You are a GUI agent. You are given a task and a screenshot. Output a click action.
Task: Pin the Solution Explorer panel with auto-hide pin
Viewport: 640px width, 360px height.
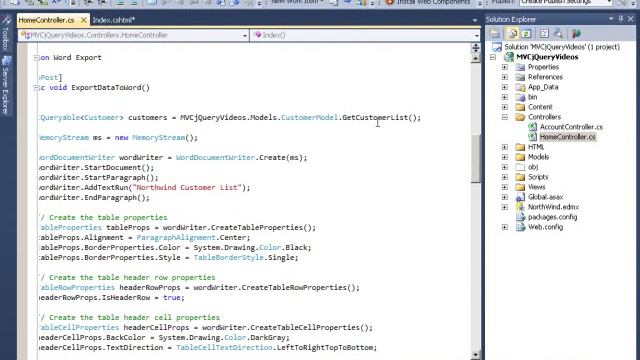(x=621, y=19)
